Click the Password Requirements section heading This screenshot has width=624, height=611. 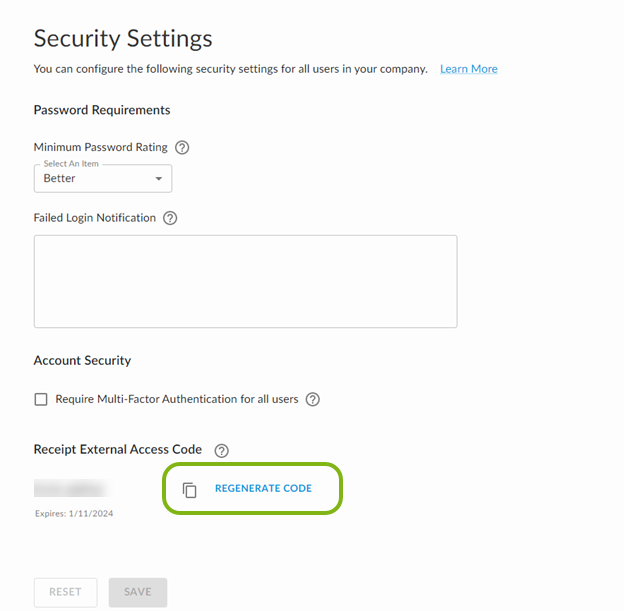pyautogui.click(x=102, y=110)
